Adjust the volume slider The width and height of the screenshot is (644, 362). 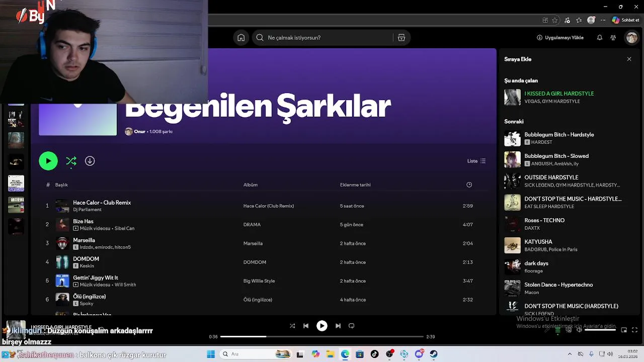click(x=600, y=330)
